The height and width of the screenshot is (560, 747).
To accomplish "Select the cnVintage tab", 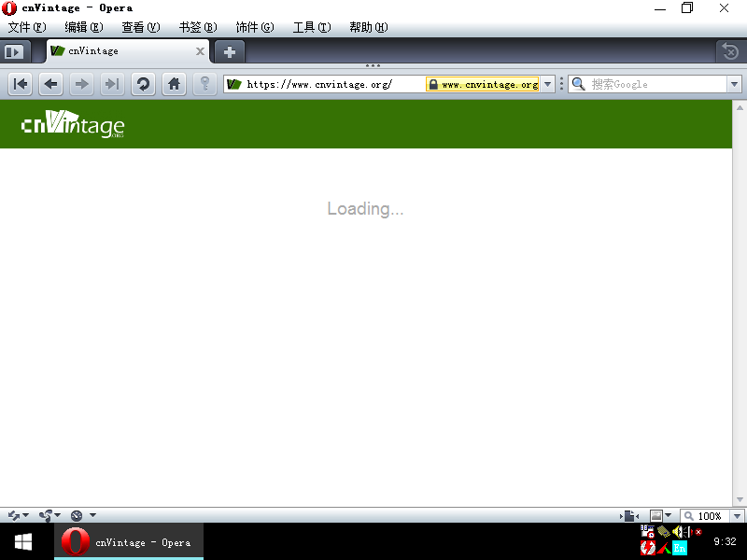I will pyautogui.click(x=127, y=51).
